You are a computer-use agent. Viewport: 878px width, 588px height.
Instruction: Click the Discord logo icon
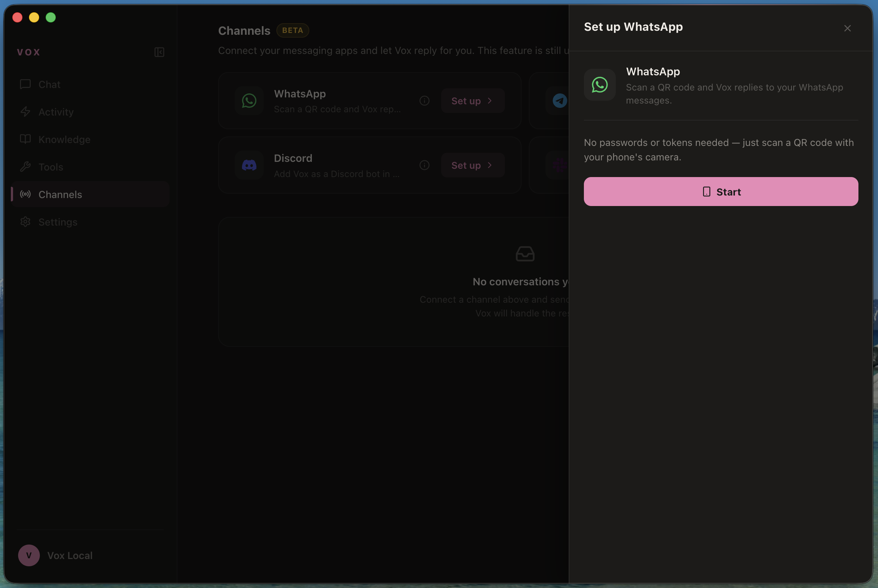click(x=249, y=165)
